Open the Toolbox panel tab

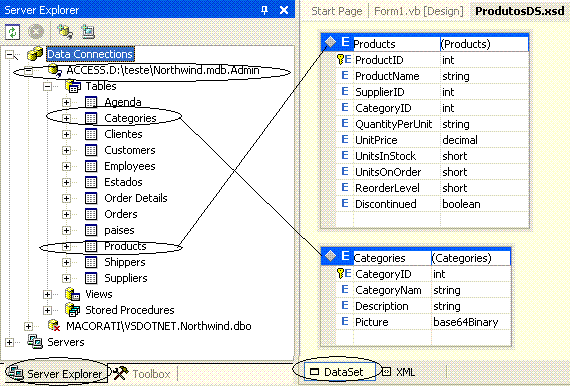(x=142, y=373)
